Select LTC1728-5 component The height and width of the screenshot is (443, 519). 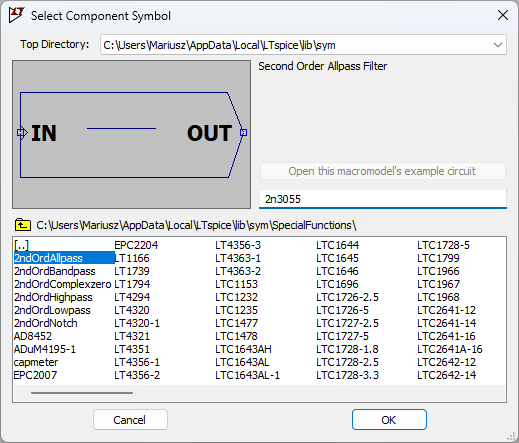[x=443, y=245]
